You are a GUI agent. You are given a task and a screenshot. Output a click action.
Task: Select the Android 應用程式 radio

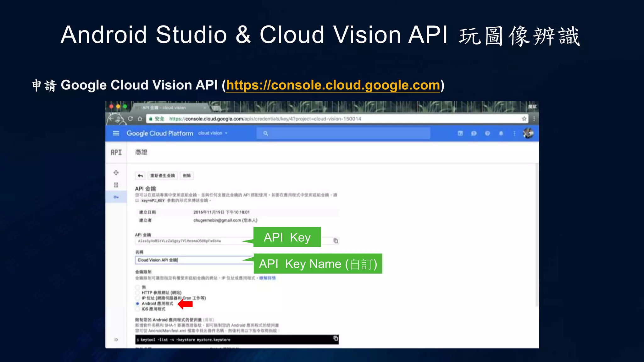tap(137, 304)
